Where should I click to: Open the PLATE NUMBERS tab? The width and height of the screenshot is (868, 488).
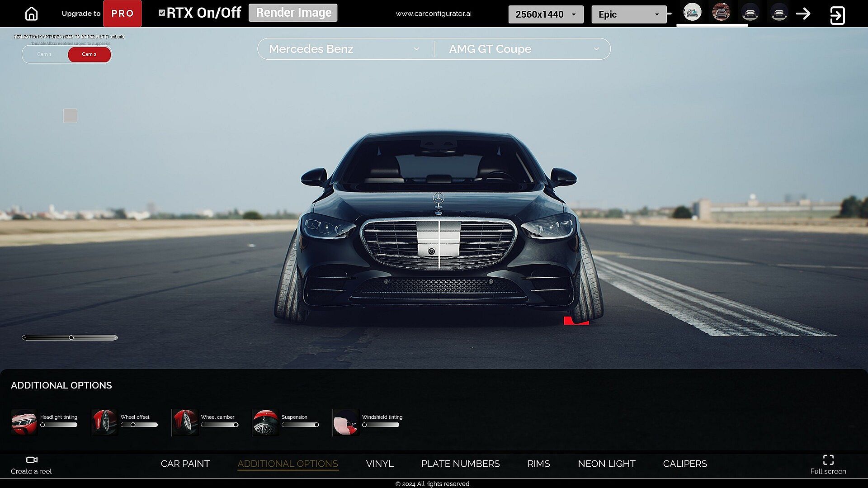pos(460,464)
